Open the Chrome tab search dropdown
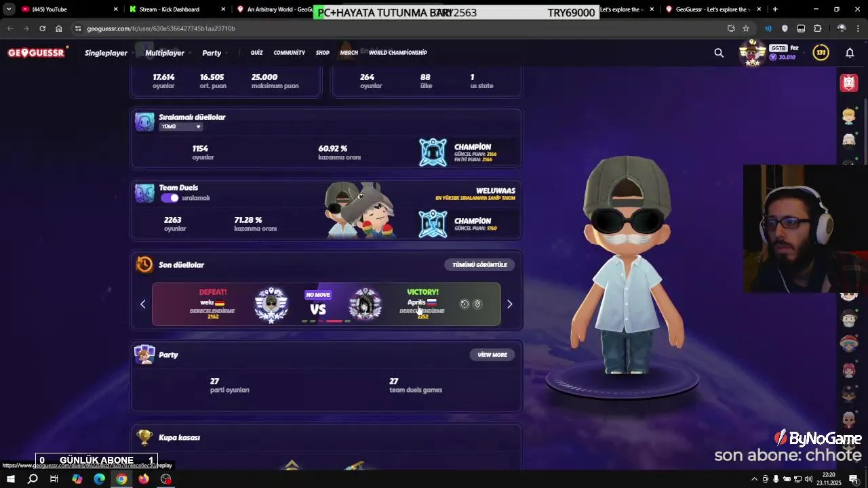 9,9
